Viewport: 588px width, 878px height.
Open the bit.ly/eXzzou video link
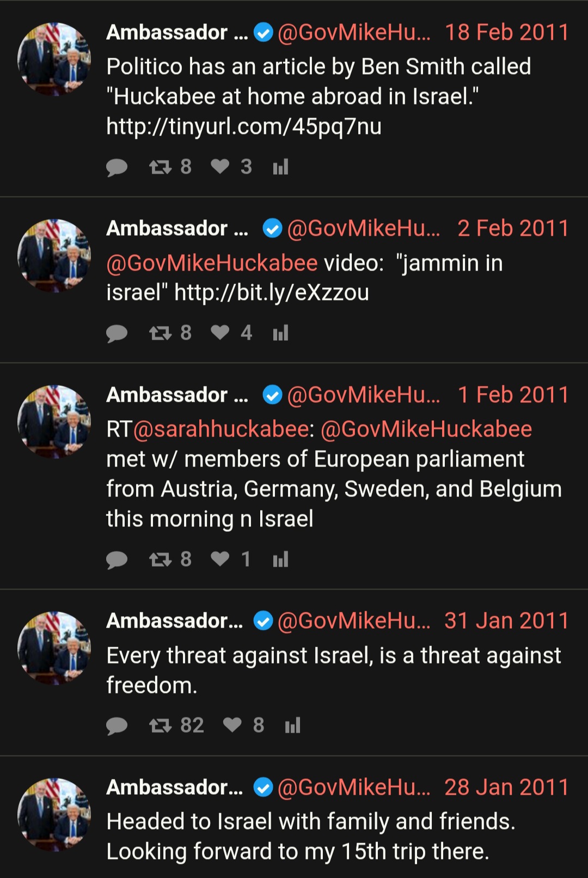(x=272, y=293)
